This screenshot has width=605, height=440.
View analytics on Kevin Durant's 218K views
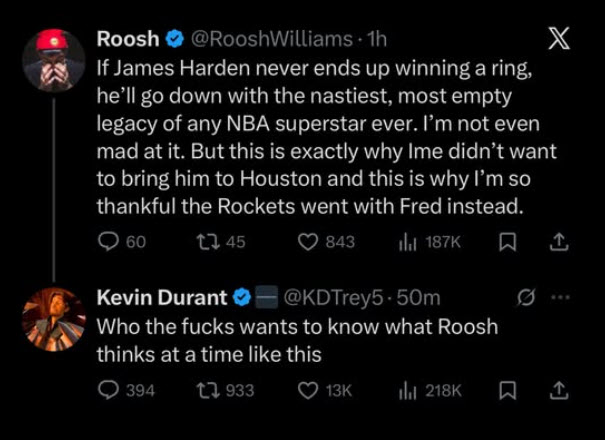coord(407,390)
